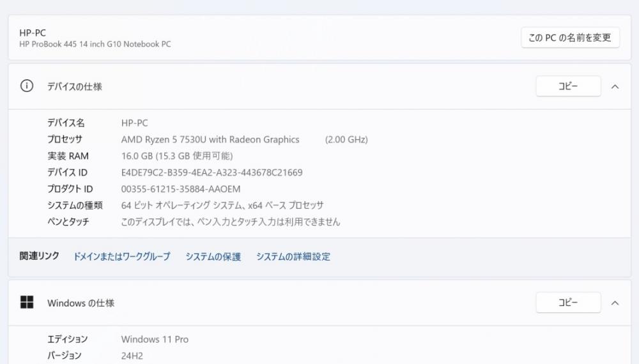Select device ID E4DE79C2-B359-4EA2-A323-443678C21669
Screen dimensions: 639x364
[x=212, y=172]
